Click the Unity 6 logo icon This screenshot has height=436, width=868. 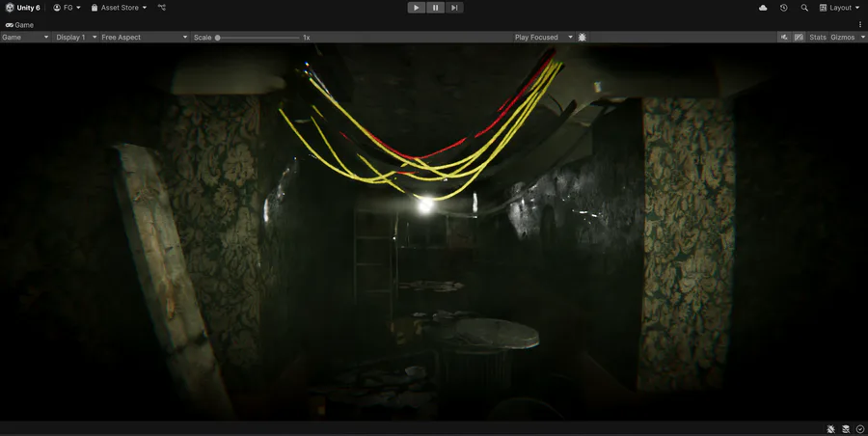point(10,8)
